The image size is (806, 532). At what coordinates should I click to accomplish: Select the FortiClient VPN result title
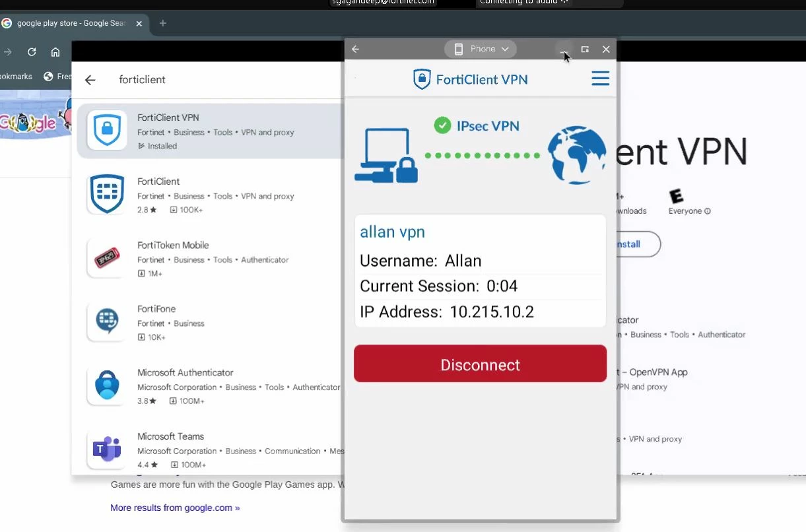(x=168, y=117)
